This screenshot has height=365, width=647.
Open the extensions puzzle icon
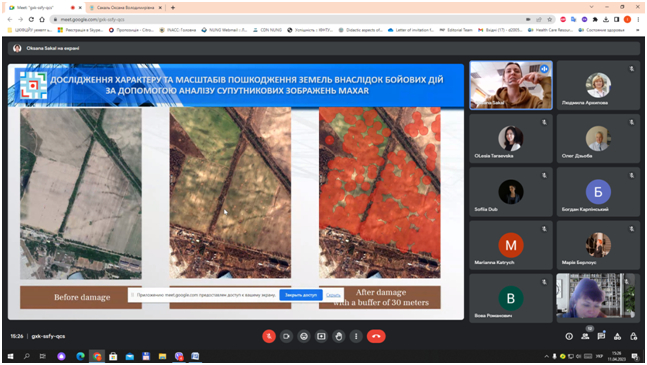tap(595, 19)
